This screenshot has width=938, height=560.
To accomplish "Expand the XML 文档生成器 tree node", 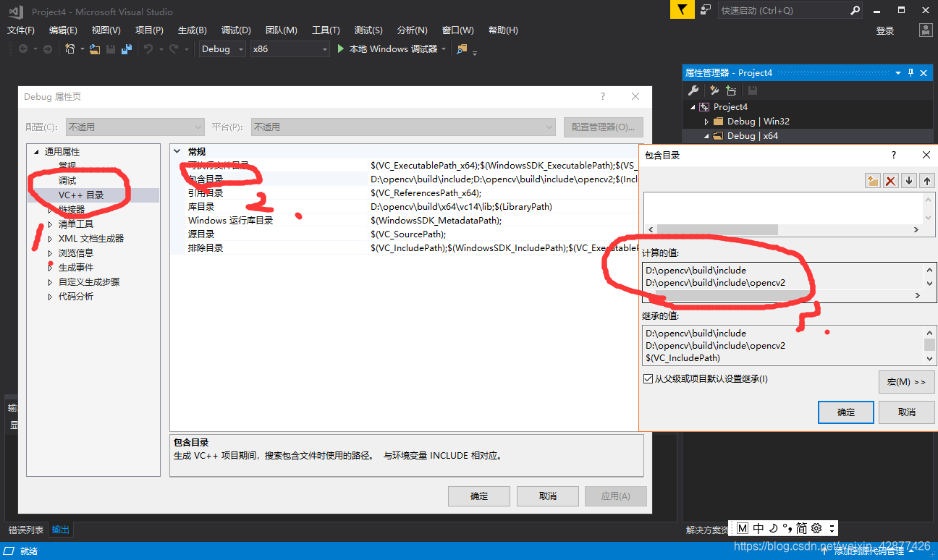I will [50, 239].
